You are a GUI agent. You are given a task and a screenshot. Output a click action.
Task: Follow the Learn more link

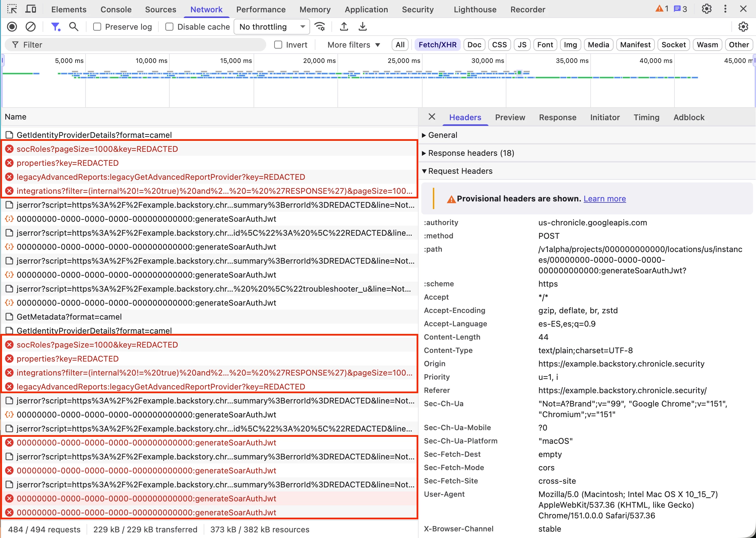(x=604, y=199)
